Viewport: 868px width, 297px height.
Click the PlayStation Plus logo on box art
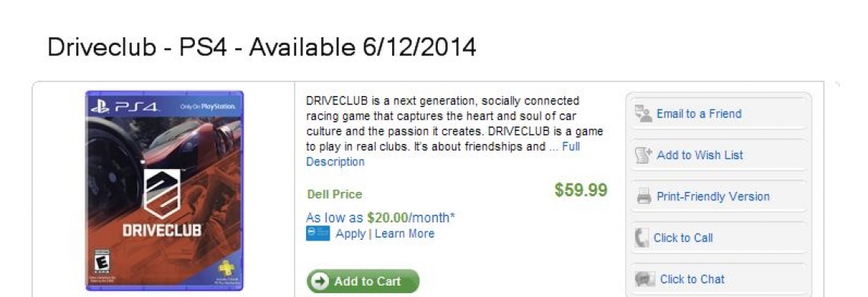tap(226, 268)
